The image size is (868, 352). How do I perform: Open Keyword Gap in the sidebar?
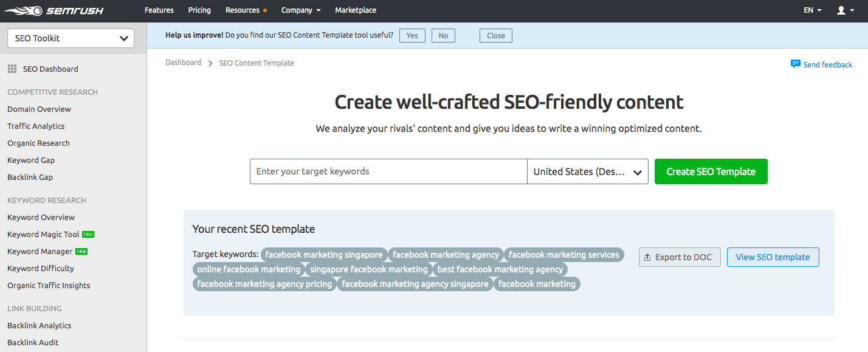click(31, 160)
